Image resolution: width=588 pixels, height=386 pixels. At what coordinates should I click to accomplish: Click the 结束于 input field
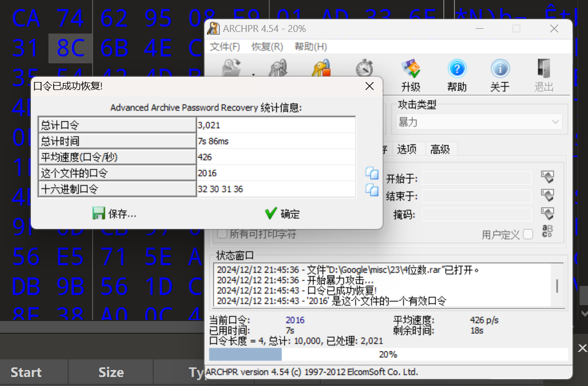(x=477, y=196)
